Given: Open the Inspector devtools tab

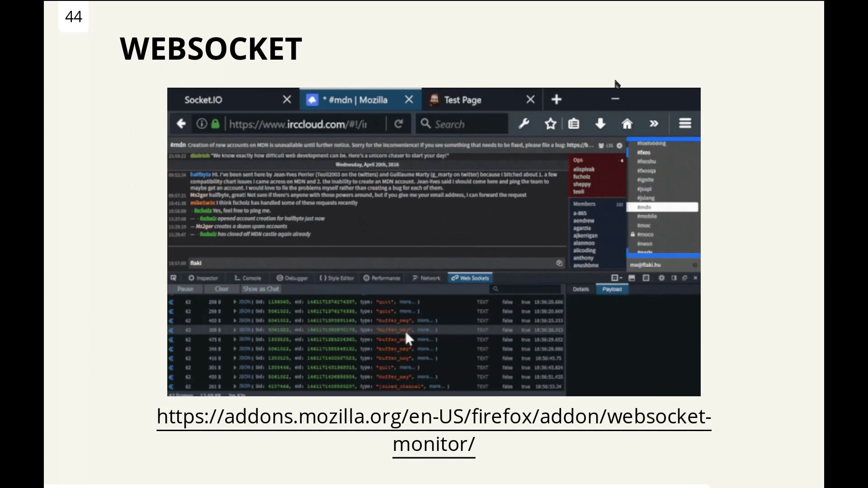Looking at the screenshot, I should 203,278.
